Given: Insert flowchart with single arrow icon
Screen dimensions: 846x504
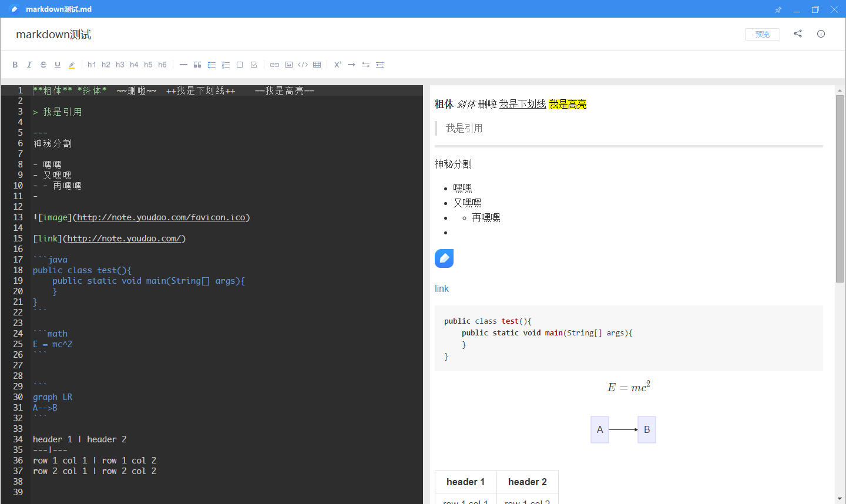Looking at the screenshot, I should click(x=351, y=65).
